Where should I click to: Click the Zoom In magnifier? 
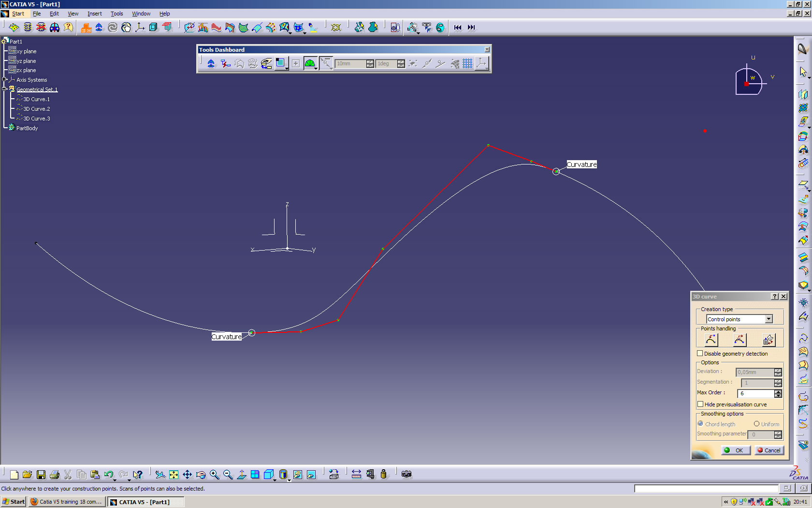[x=214, y=475]
